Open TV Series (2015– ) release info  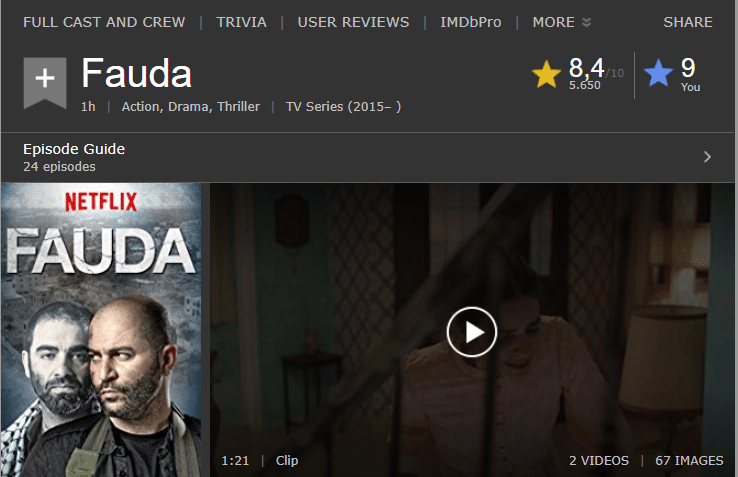coord(344,107)
